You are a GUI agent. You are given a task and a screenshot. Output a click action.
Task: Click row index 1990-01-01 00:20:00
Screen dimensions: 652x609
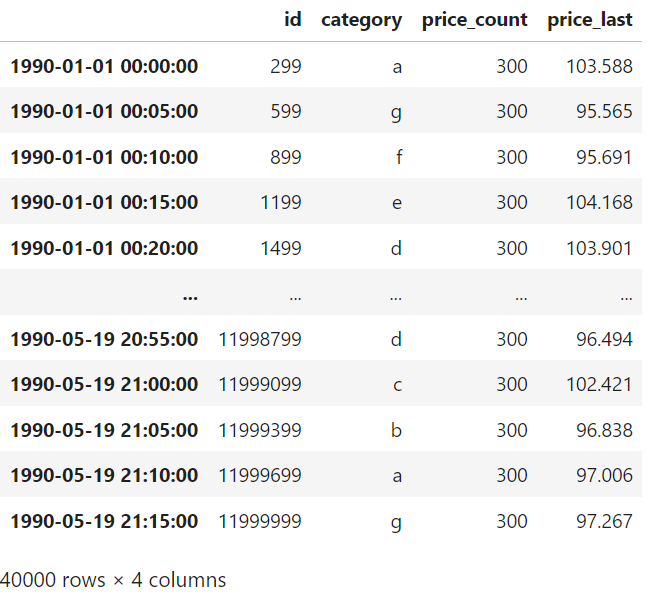104,248
